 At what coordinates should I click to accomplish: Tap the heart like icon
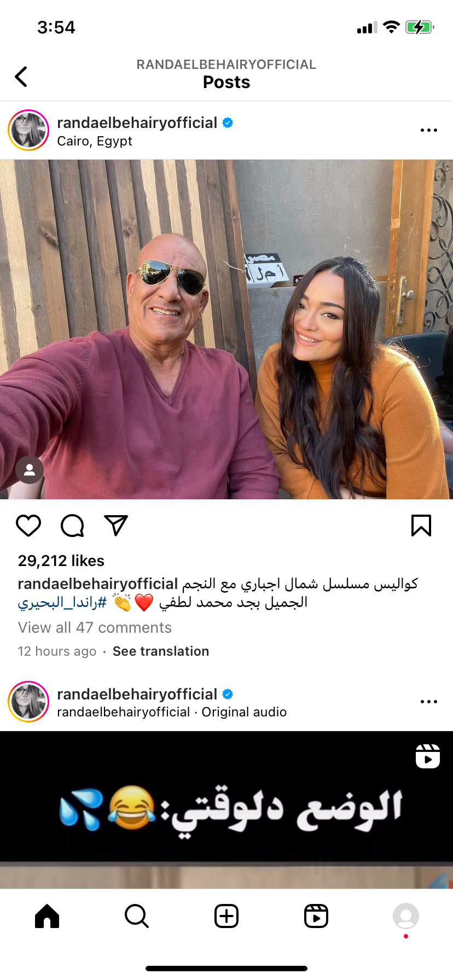tap(28, 526)
